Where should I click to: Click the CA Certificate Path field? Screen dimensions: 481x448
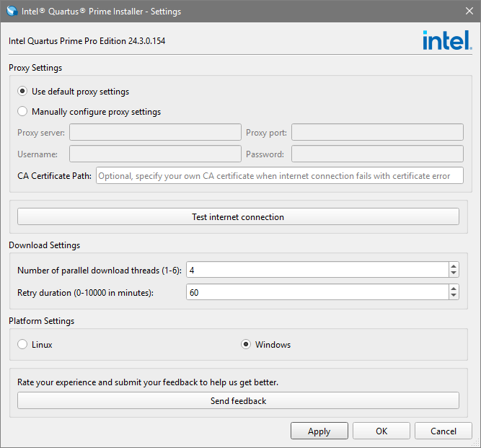tap(279, 176)
